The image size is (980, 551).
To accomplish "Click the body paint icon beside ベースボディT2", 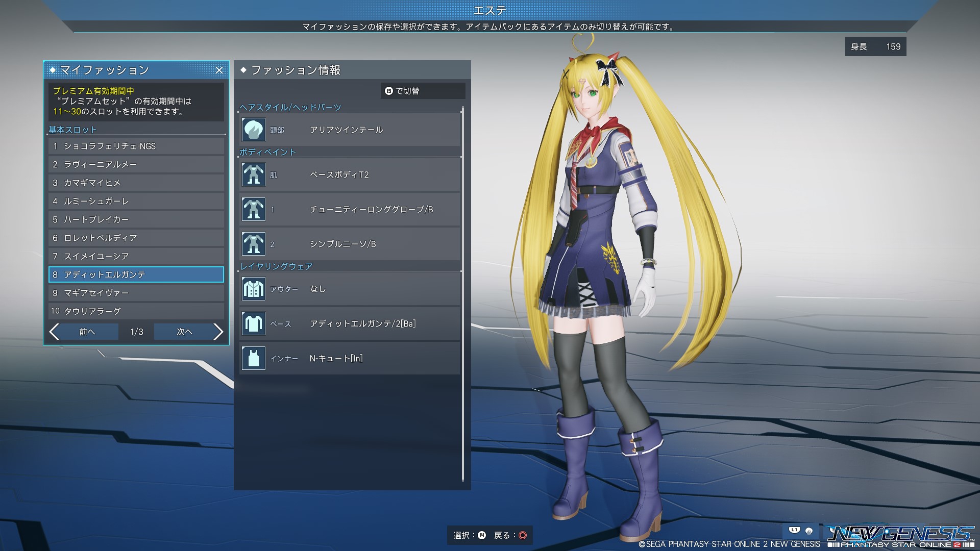I will point(253,174).
